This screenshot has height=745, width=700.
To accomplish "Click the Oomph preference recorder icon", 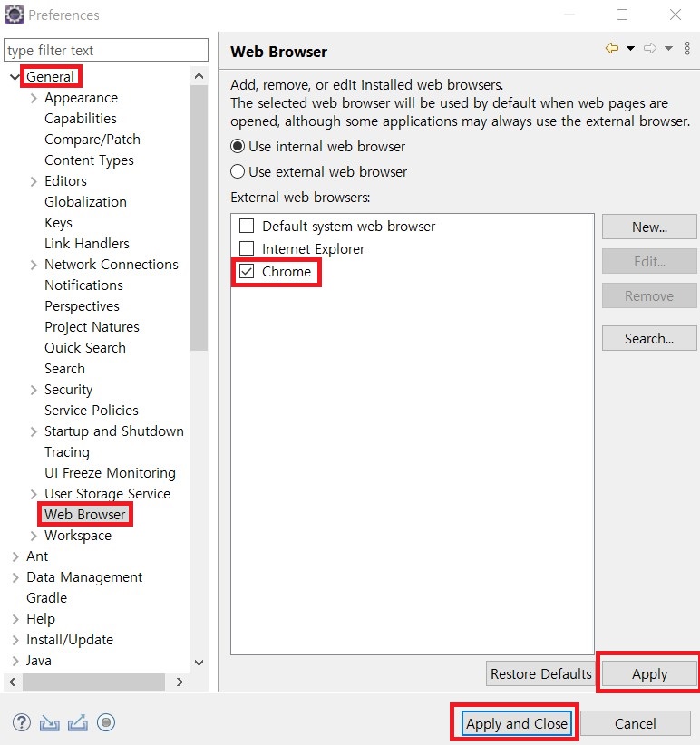I will tap(106, 722).
